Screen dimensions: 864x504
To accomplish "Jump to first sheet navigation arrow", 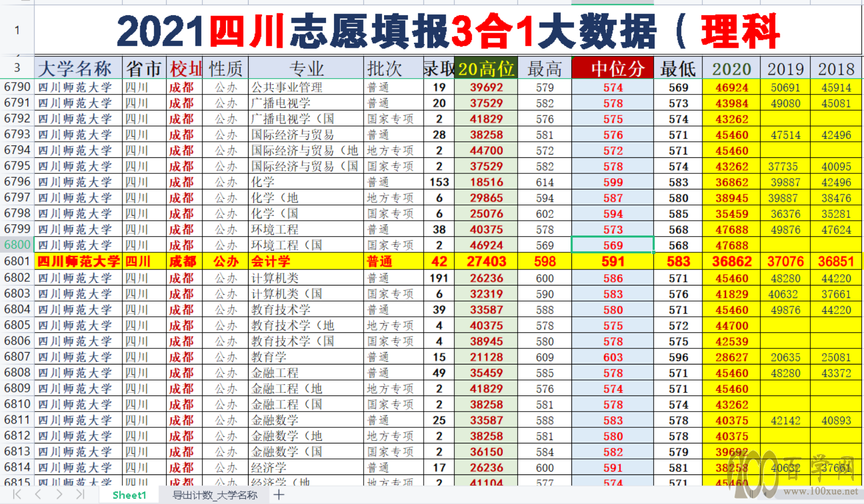I will (17, 495).
